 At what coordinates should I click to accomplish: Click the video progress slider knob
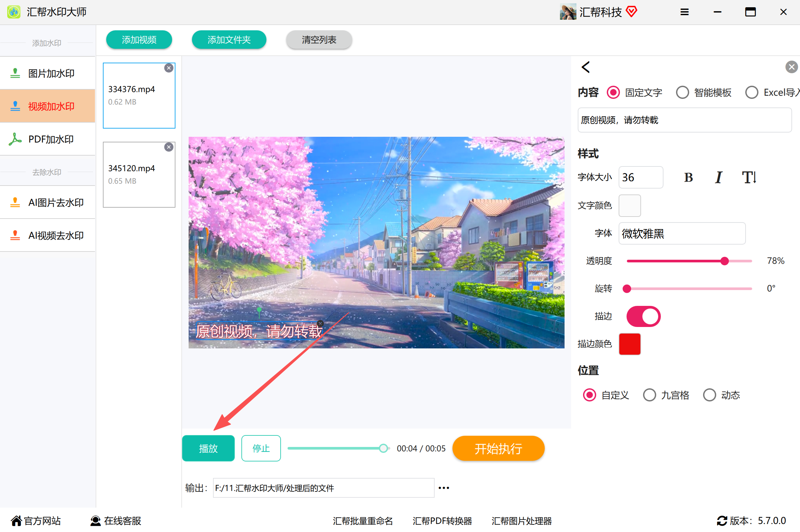tap(384, 449)
